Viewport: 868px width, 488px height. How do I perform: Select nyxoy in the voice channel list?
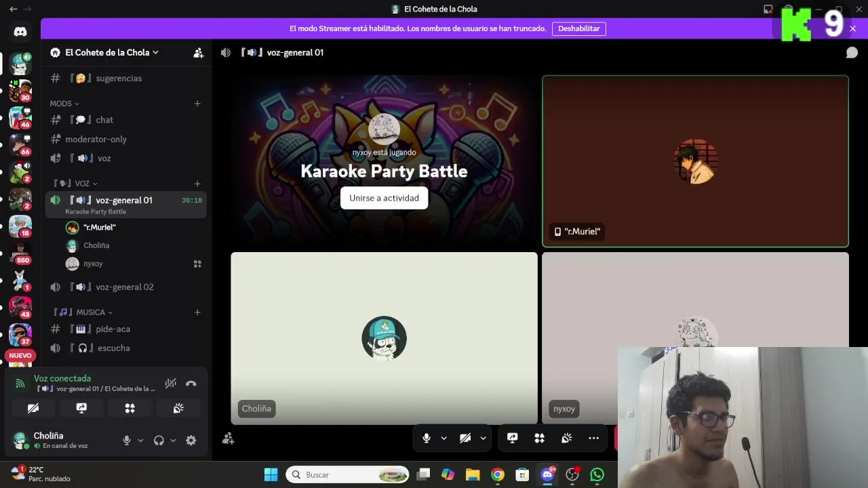[93, 264]
